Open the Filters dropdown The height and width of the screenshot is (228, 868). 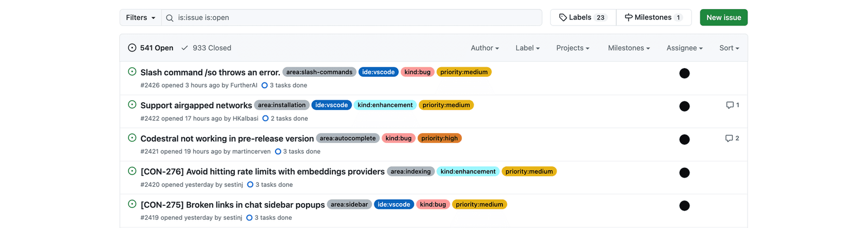point(141,18)
